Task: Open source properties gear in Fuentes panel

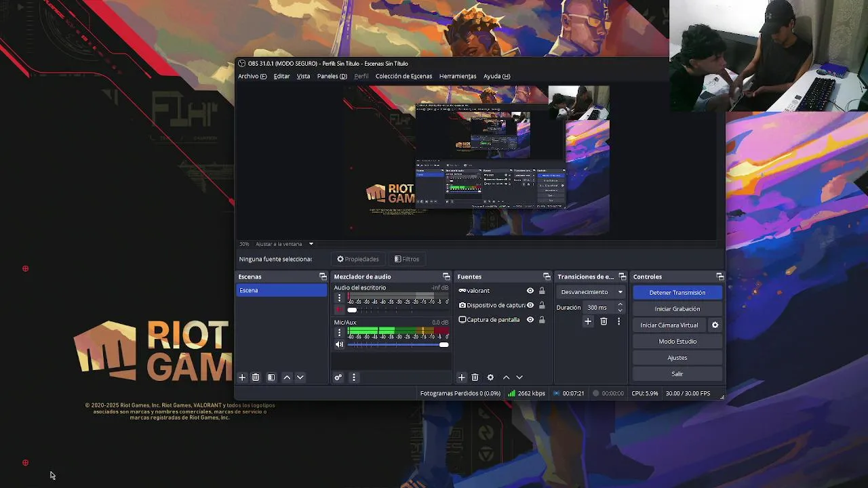Action: pos(490,378)
